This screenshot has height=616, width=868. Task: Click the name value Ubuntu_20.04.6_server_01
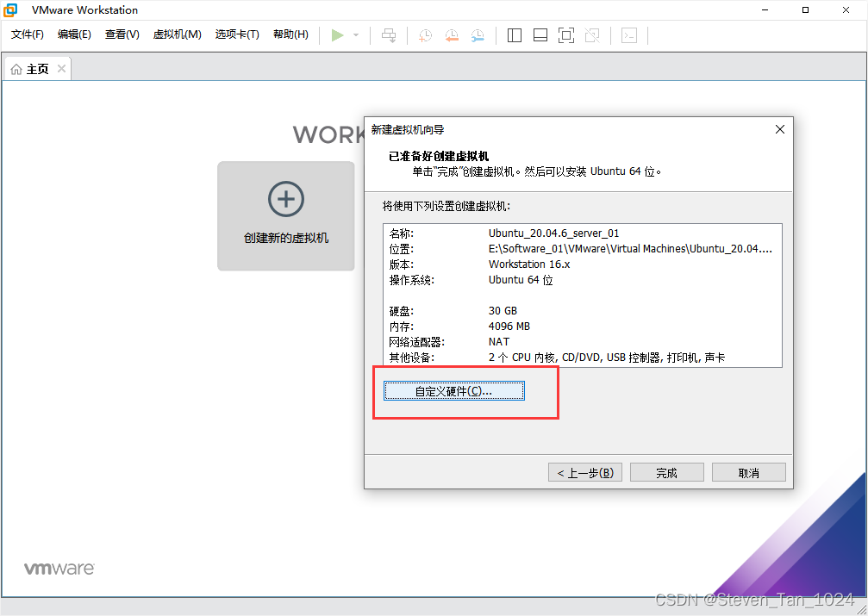click(553, 233)
